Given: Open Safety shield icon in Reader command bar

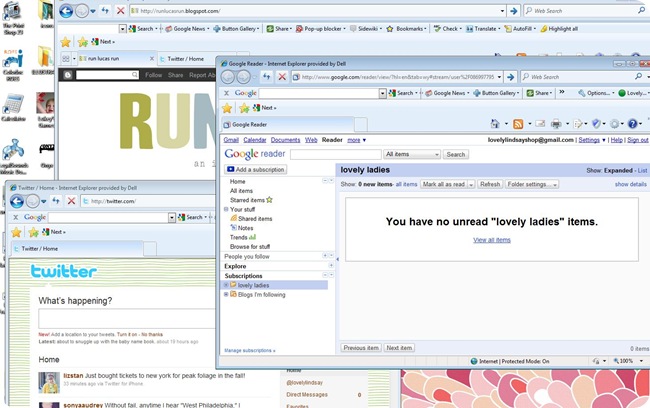Looking at the screenshot, I should [x=596, y=124].
